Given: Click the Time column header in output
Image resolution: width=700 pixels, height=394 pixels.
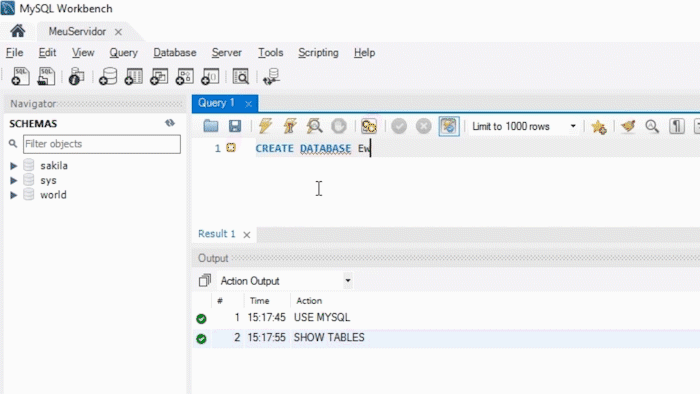Looking at the screenshot, I should [259, 301].
